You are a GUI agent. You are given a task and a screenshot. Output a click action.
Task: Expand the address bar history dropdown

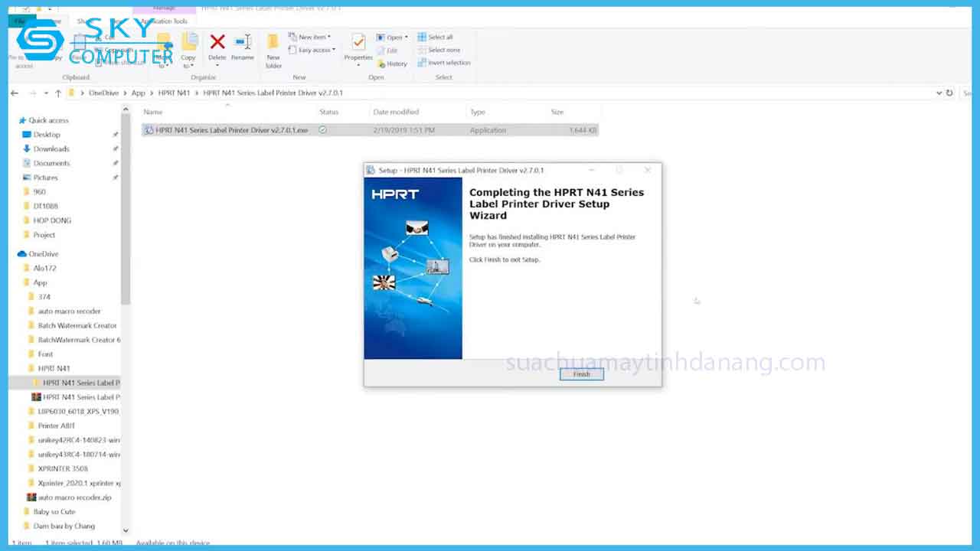click(x=939, y=93)
